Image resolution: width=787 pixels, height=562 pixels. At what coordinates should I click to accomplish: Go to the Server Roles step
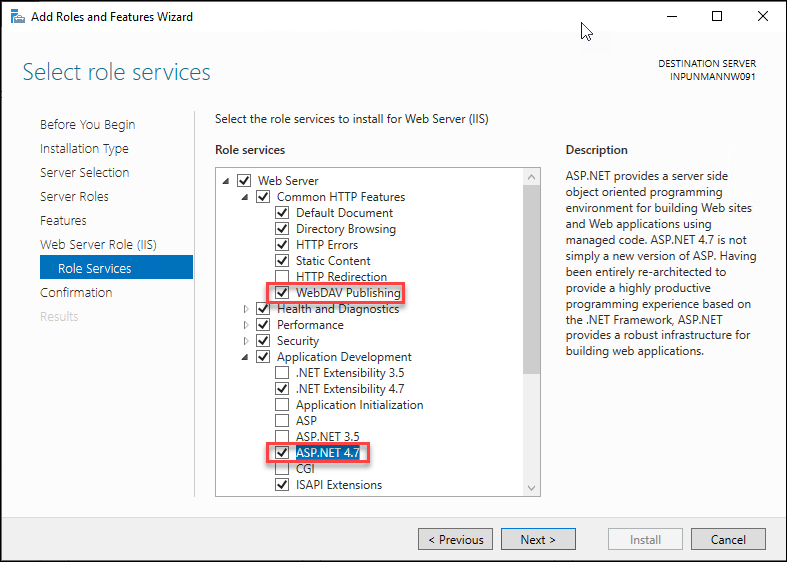click(x=74, y=197)
